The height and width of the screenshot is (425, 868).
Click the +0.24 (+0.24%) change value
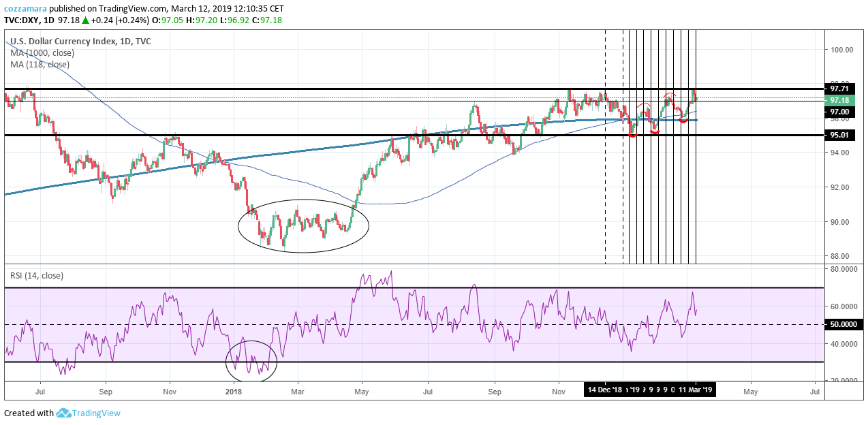pos(119,20)
